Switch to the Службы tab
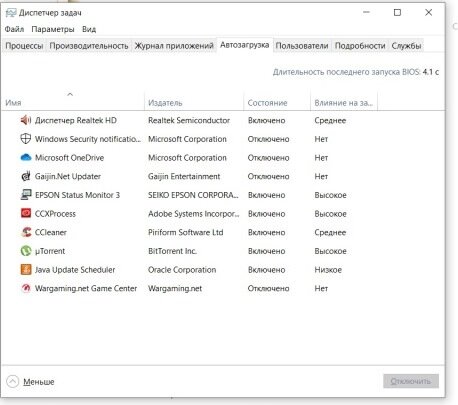Screen dimensions: 458x405 tap(406, 46)
